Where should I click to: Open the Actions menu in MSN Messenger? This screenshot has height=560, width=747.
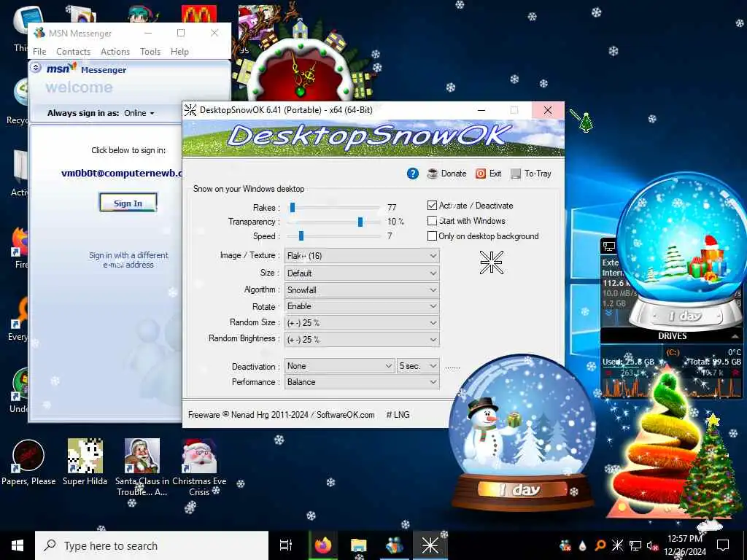tap(115, 52)
